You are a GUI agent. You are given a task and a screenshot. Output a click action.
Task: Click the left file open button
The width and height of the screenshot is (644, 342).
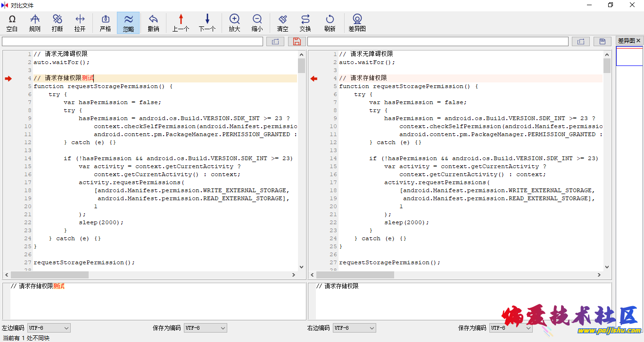point(275,41)
